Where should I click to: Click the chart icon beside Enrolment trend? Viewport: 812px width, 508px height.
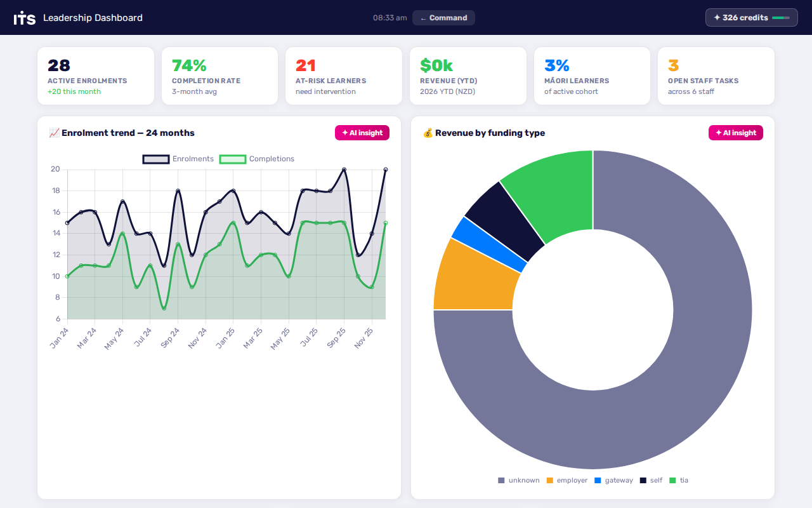54,133
